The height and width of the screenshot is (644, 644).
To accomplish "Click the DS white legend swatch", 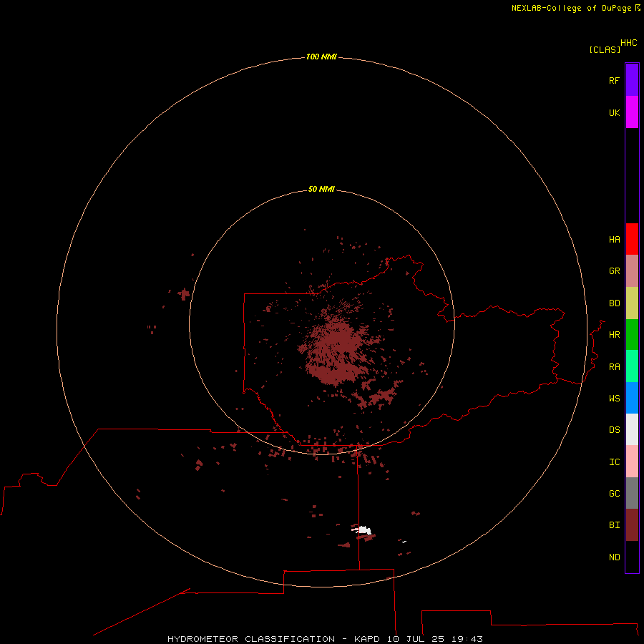I will click(632, 429).
